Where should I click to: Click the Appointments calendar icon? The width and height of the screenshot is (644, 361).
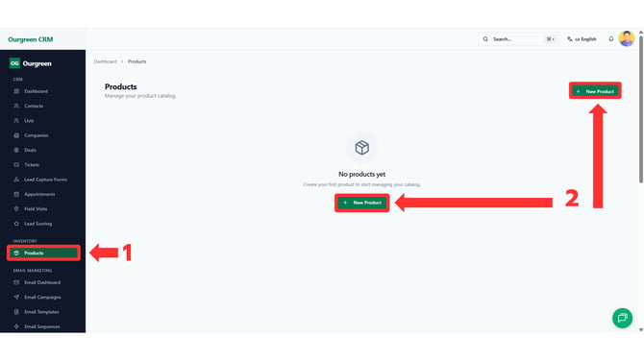(x=16, y=195)
